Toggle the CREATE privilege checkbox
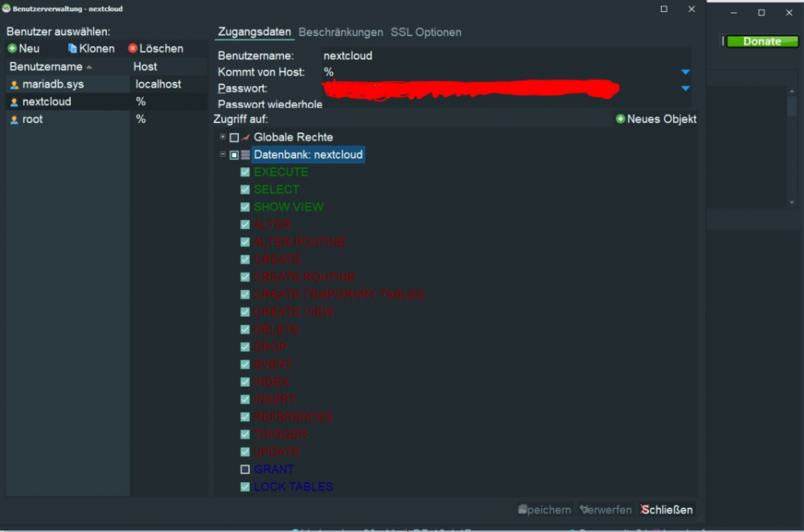The image size is (804, 532). click(245, 260)
